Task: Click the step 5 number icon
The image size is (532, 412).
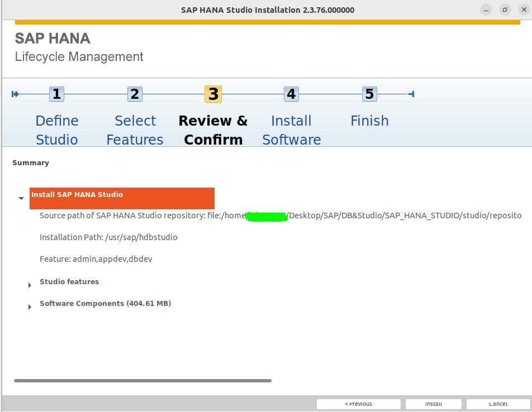Action: [369, 94]
